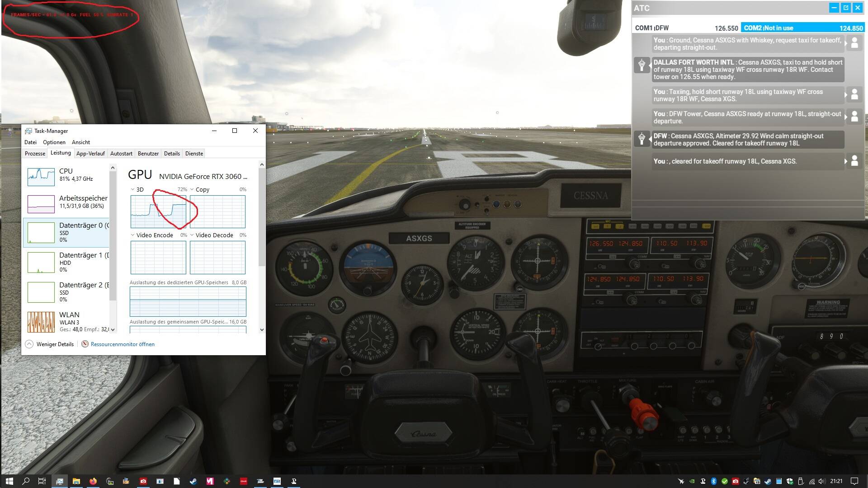Open Ressourcenmonitor öffnen link
The width and height of the screenshot is (868, 488).
coord(122,344)
